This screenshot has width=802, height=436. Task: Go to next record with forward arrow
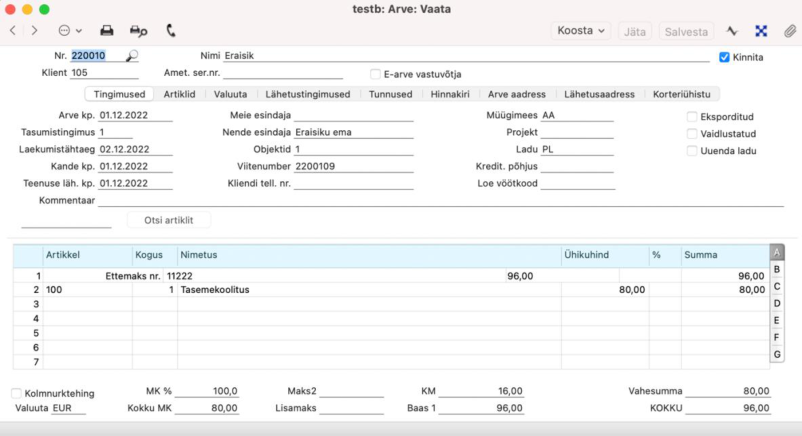(34, 31)
